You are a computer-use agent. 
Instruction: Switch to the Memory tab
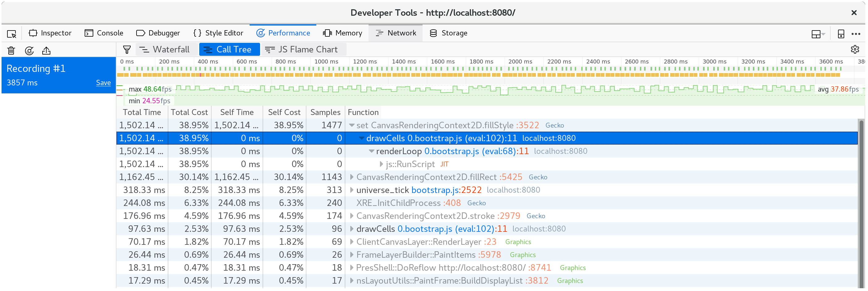(x=343, y=33)
